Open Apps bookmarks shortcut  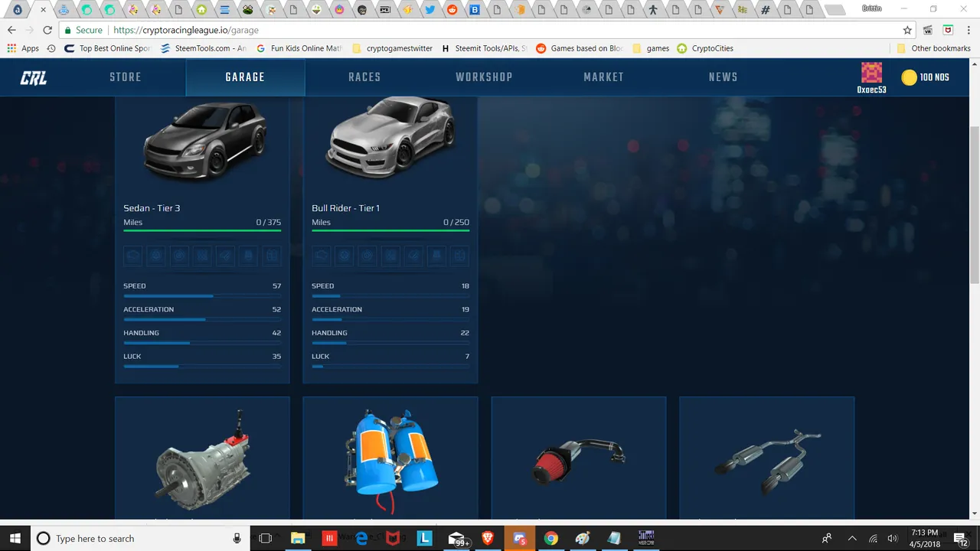(23, 48)
